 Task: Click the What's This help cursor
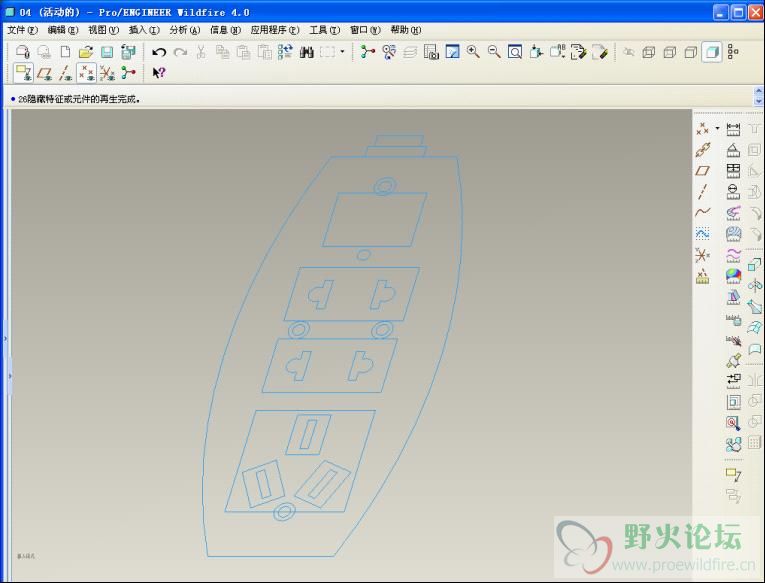point(159,73)
